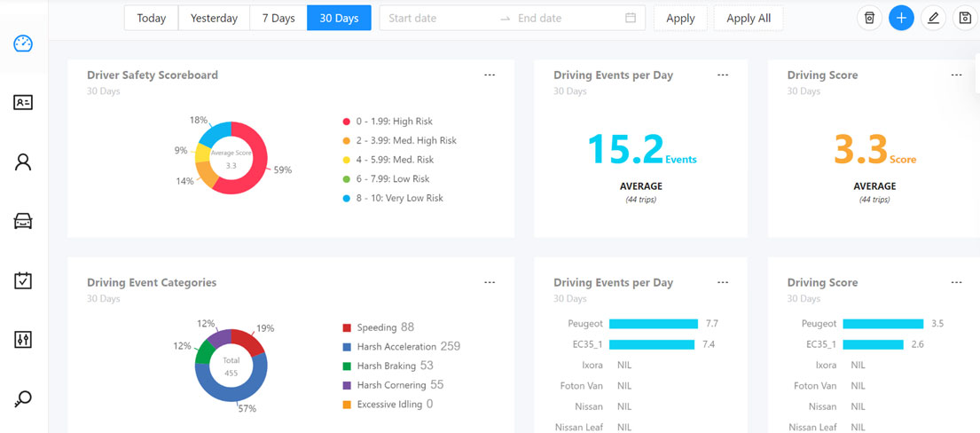The image size is (980, 433).
Task: Click the Apply button
Action: tap(680, 18)
